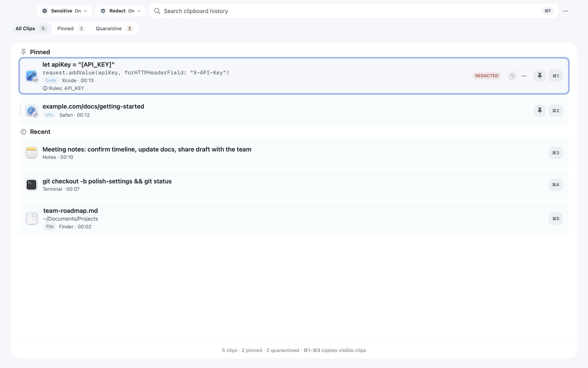Click the Redact shield icon
This screenshot has height=368, width=588.
click(103, 11)
